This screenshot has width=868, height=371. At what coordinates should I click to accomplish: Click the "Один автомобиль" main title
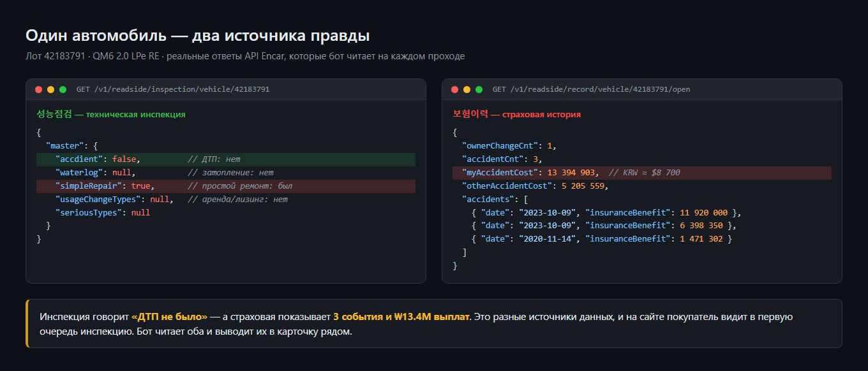tap(197, 36)
